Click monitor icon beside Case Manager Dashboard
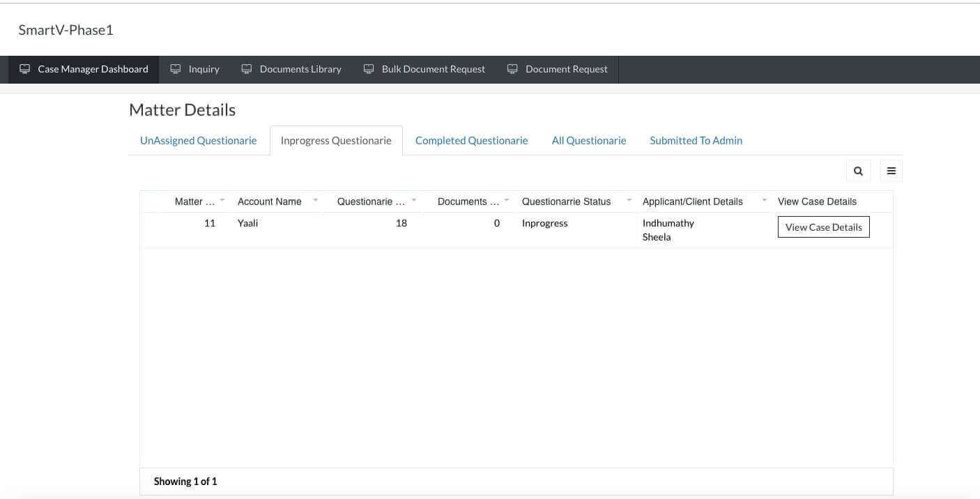The width and height of the screenshot is (980, 499). coord(24,69)
